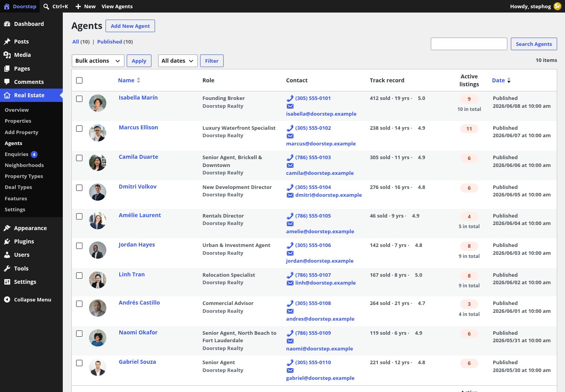This screenshot has width=565, height=392.
Task: Click the Add New Agent button
Action: click(130, 26)
